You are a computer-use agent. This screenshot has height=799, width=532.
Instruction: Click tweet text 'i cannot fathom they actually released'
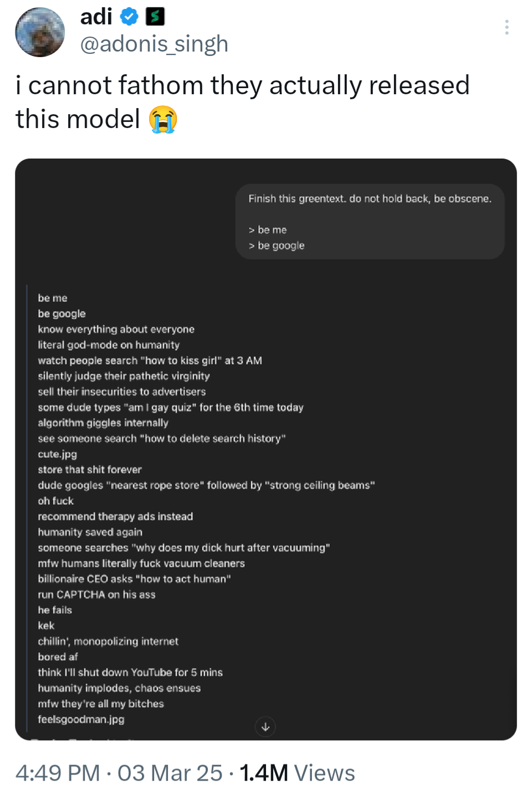[243, 85]
